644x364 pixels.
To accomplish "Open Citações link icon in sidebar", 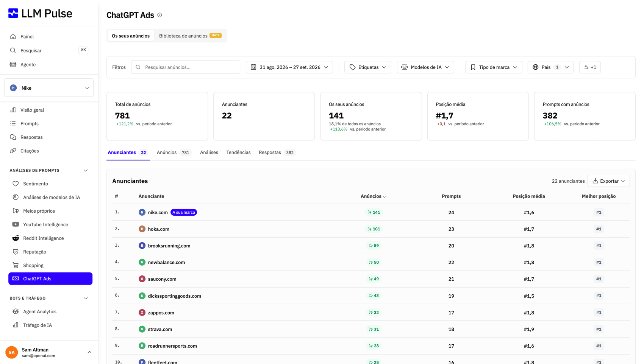I will tap(13, 151).
